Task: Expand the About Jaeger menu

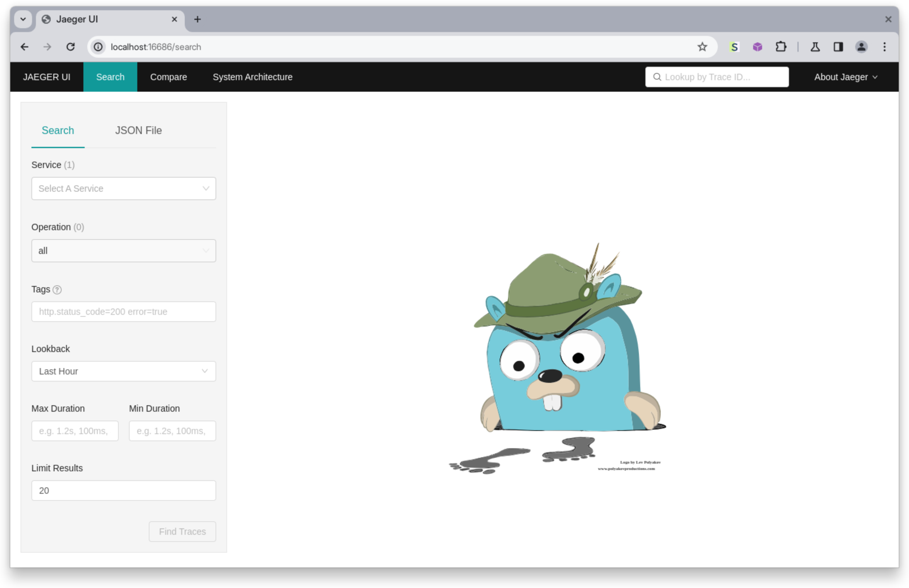Action: (845, 77)
